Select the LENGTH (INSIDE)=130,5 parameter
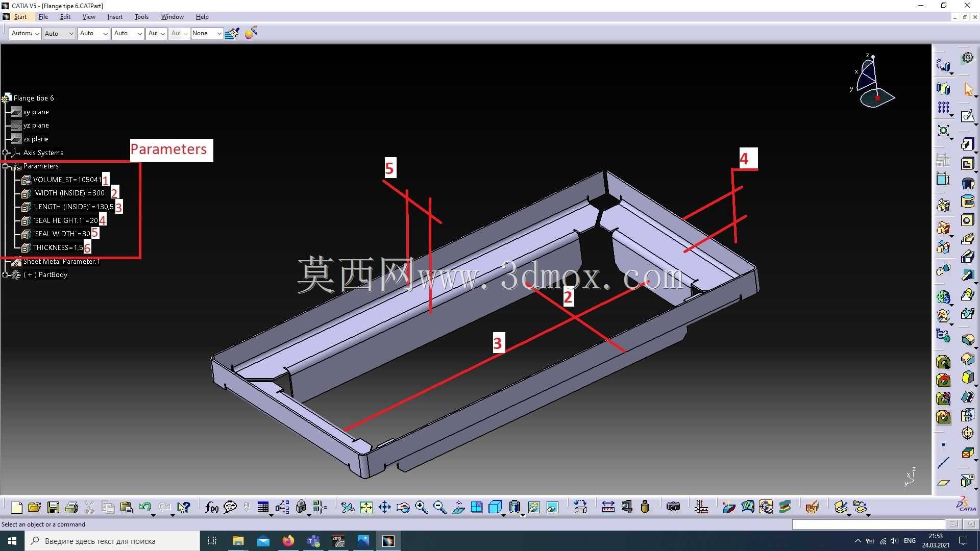The image size is (980, 551). click(73, 207)
